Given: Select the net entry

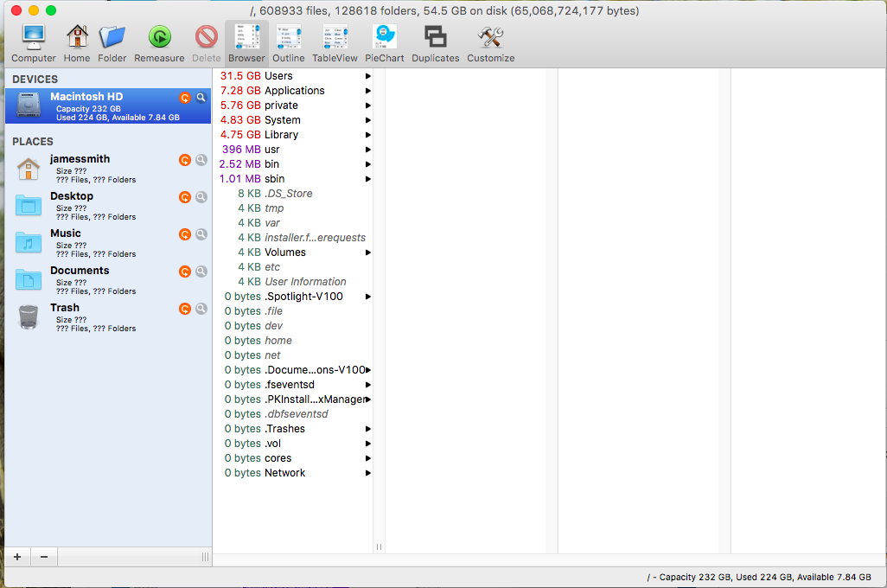Looking at the screenshot, I should tap(293, 355).
